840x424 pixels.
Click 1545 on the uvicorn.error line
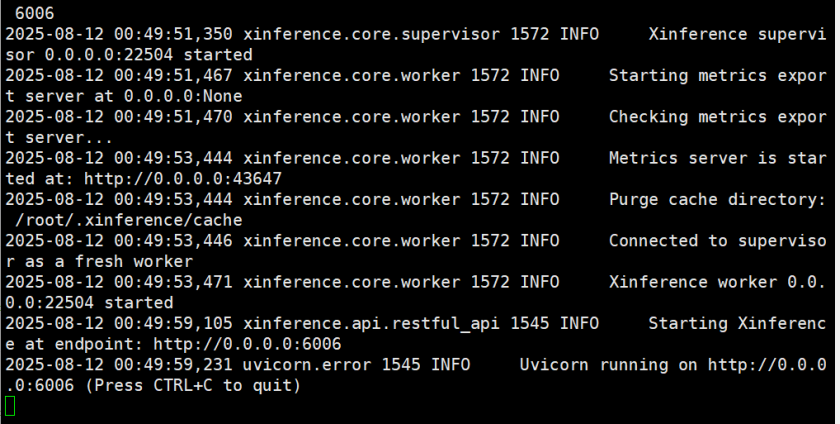tap(401, 365)
